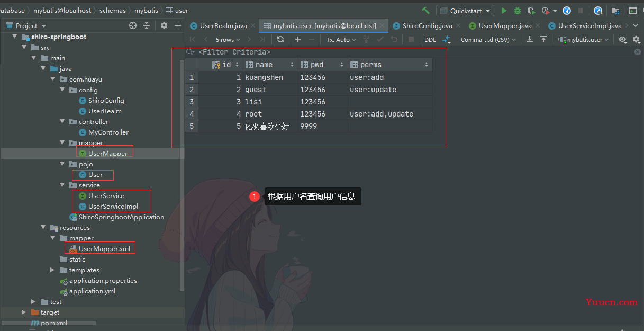
Task: Click the Filter Criteria input field
Action: tap(318, 52)
